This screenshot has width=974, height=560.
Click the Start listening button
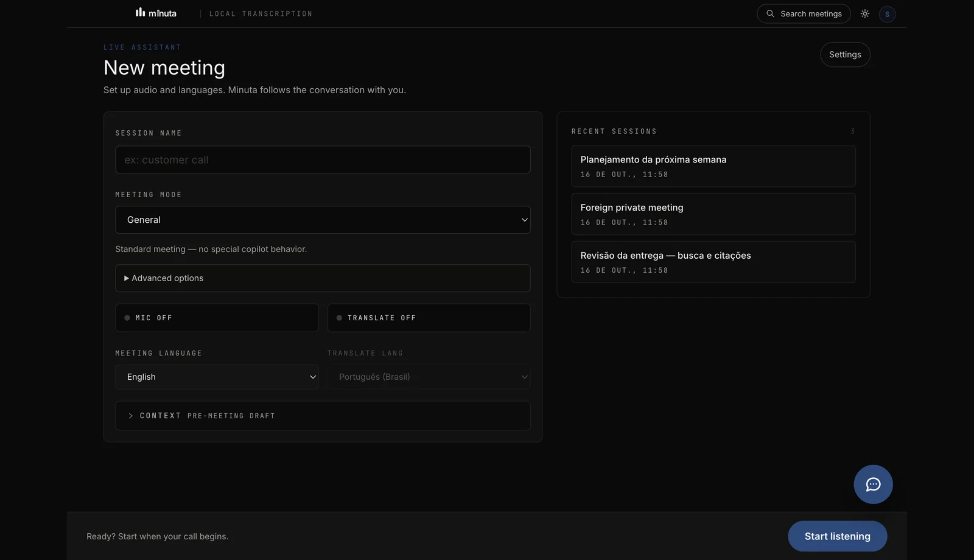pos(837,536)
